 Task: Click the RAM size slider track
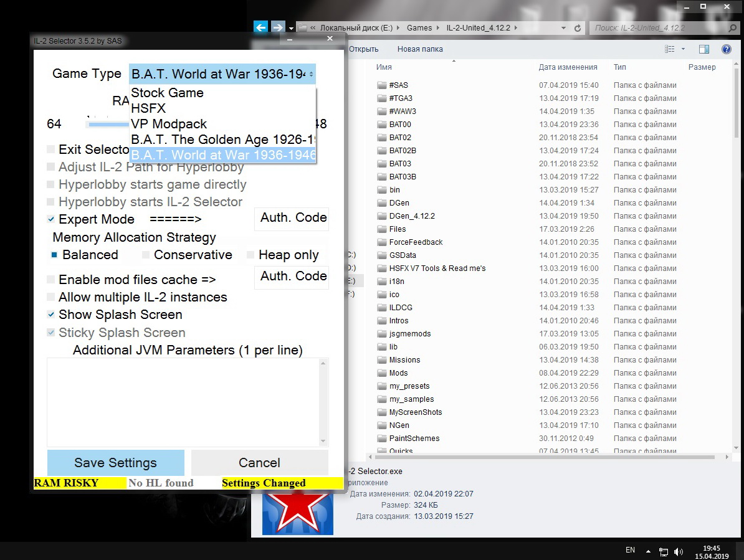[x=107, y=125]
